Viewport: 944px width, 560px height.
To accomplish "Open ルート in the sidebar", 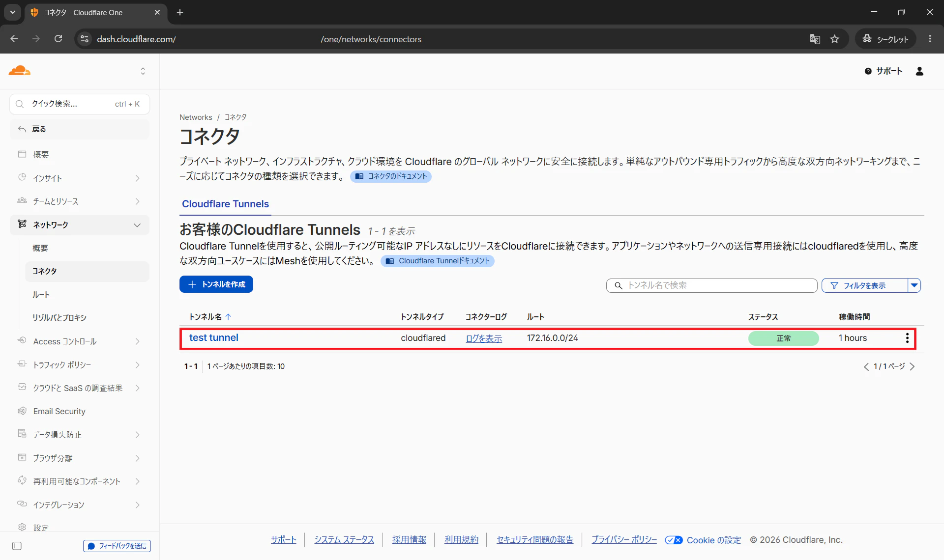I will (x=41, y=295).
